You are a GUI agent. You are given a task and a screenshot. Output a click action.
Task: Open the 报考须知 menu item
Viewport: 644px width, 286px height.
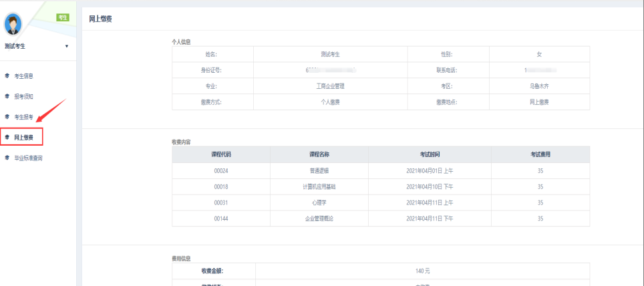click(x=24, y=96)
